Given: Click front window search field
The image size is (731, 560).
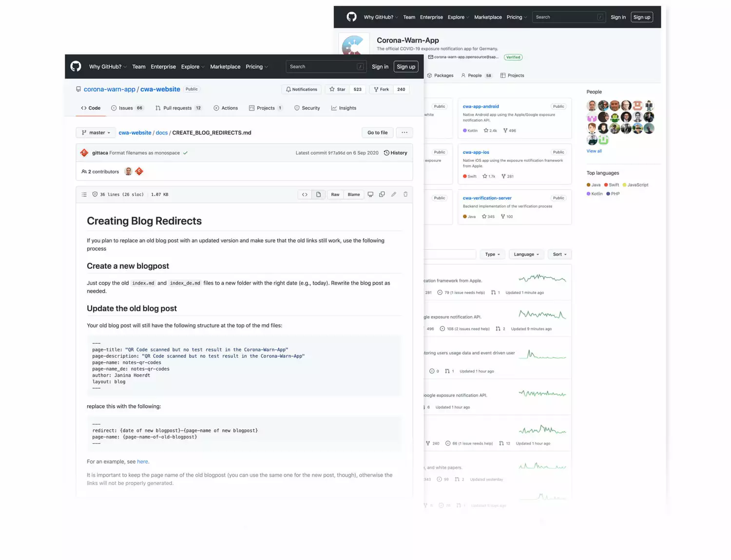Looking at the screenshot, I should click(326, 67).
